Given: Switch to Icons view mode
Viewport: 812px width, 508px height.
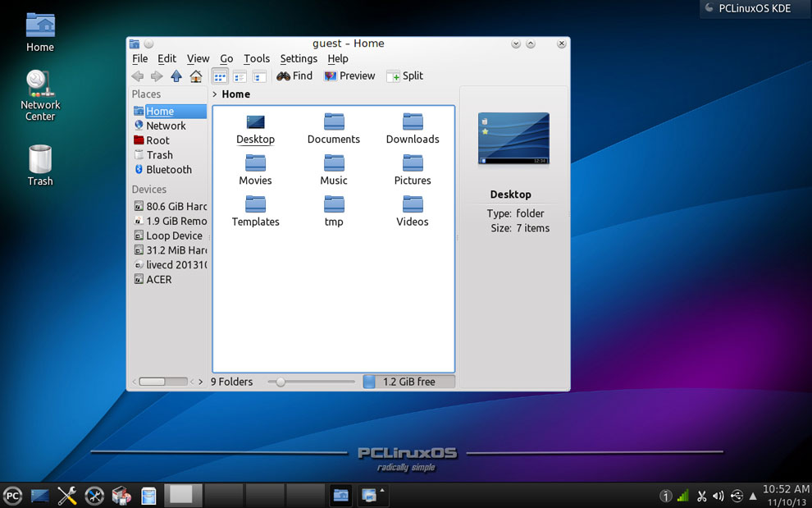Looking at the screenshot, I should pos(220,76).
